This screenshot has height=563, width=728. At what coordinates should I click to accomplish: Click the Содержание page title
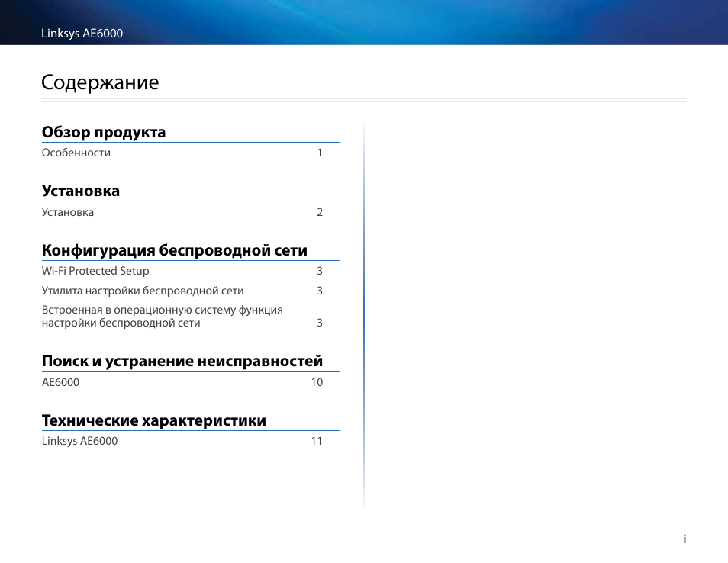pos(100,82)
